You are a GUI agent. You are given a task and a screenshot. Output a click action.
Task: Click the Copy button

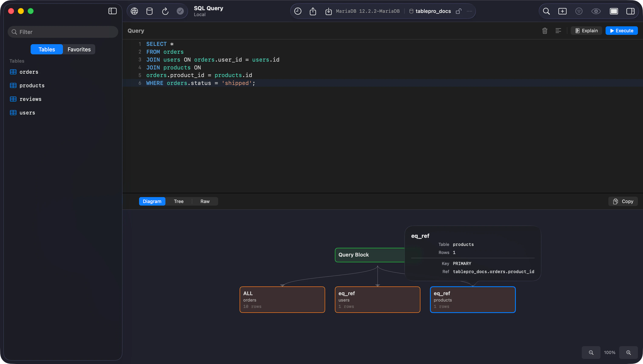(623, 201)
